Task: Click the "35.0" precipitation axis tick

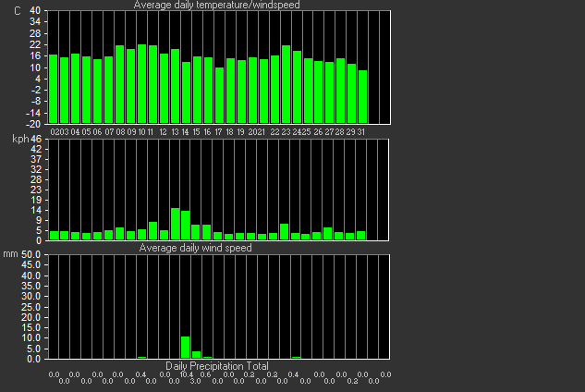Action: pos(30,286)
